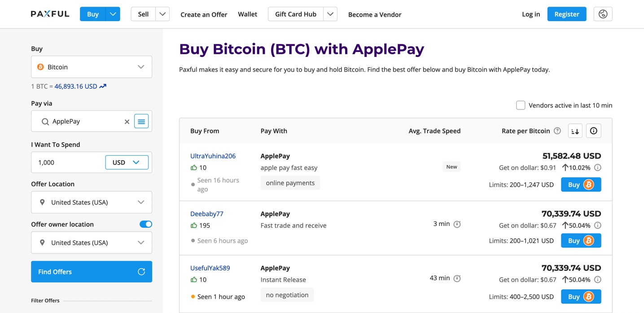Open Offer Location United States dropdown

[92, 202]
